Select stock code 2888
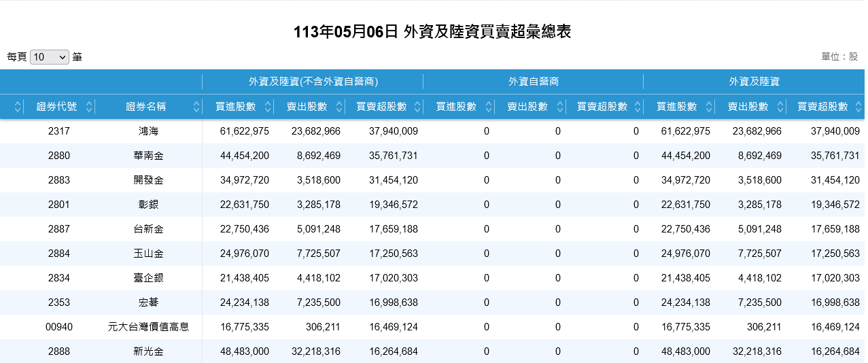 (x=59, y=351)
